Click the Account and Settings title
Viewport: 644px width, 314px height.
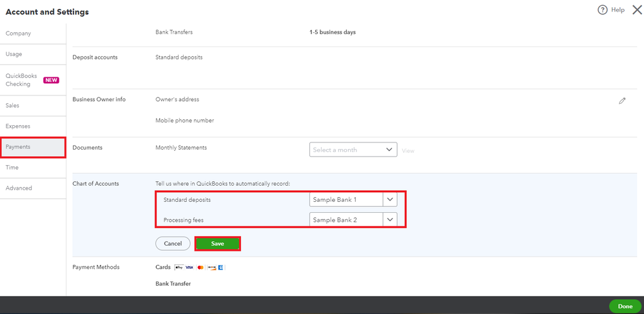tap(47, 12)
